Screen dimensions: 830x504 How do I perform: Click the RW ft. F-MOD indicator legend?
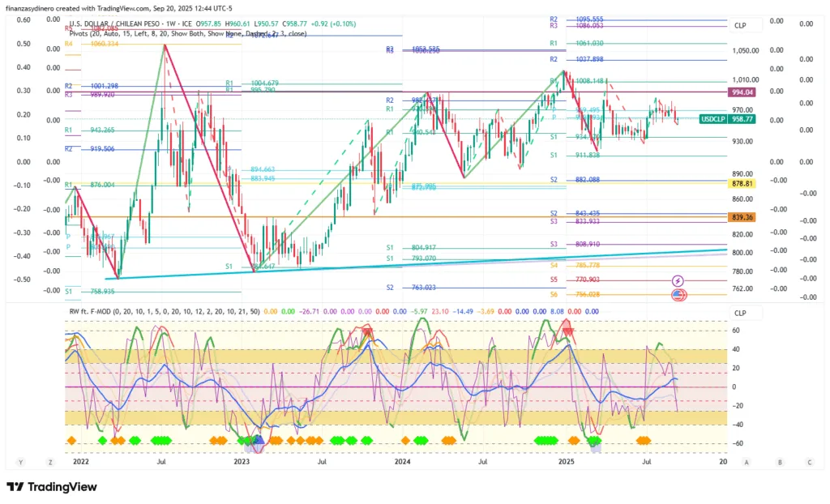click(x=165, y=311)
